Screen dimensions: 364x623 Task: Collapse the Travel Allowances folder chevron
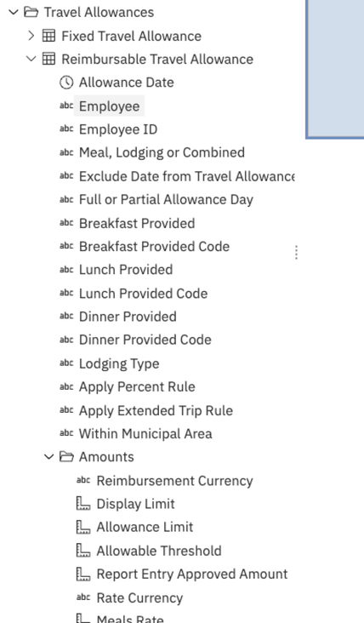pyautogui.click(x=14, y=12)
